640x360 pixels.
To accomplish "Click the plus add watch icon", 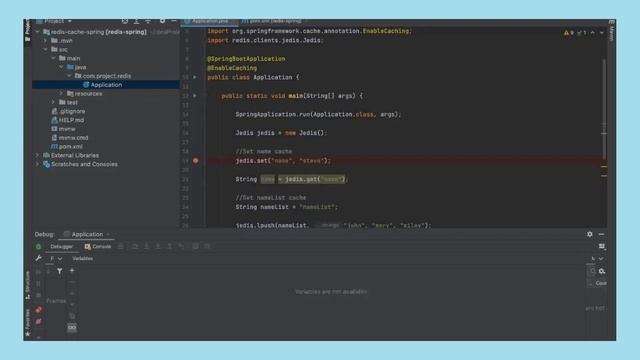I will point(72,270).
